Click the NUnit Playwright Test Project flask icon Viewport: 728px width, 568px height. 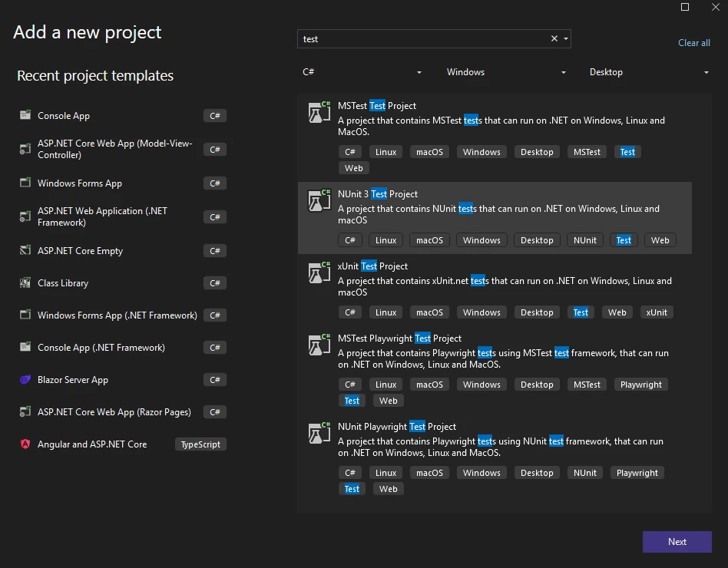click(319, 433)
